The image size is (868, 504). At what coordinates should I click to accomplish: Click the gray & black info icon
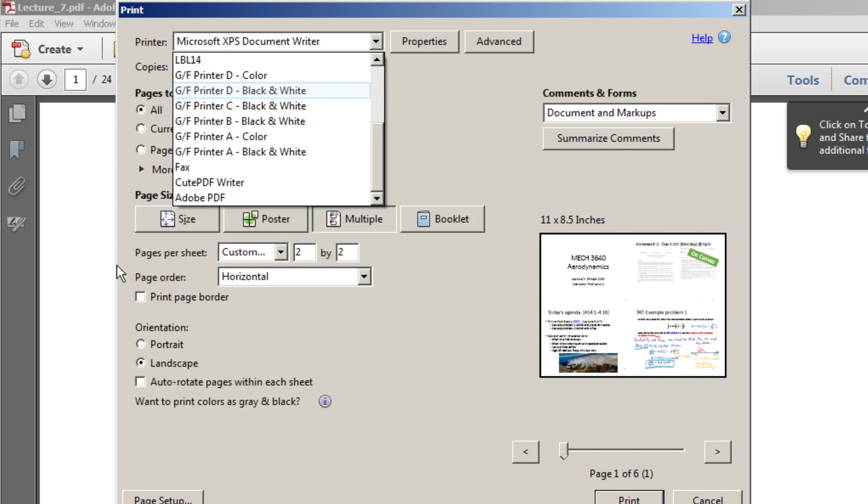pos(325,401)
